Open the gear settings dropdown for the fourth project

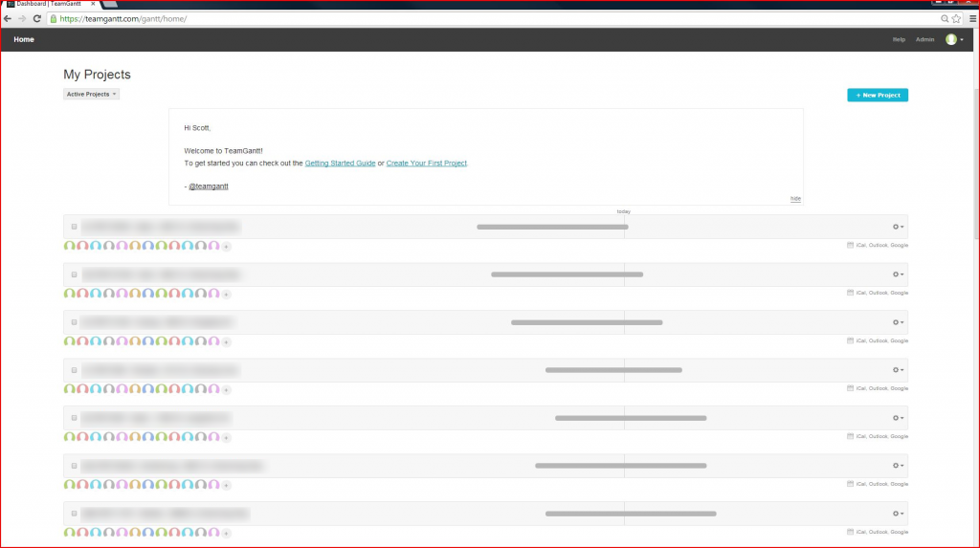tap(898, 370)
